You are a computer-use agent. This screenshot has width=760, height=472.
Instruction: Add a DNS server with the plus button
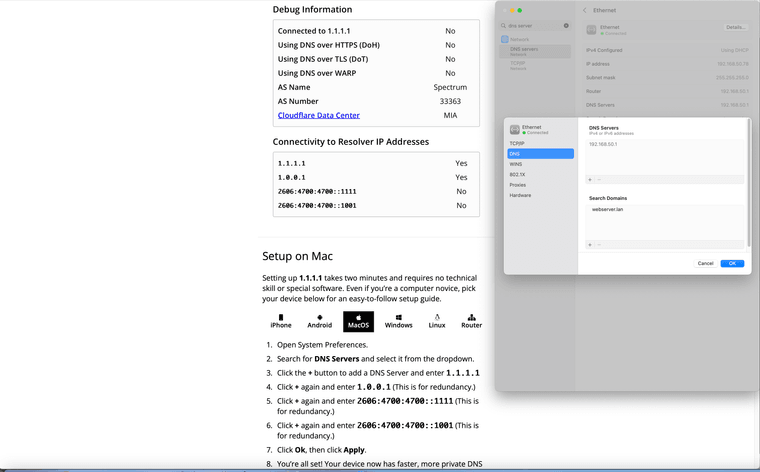tap(590, 179)
